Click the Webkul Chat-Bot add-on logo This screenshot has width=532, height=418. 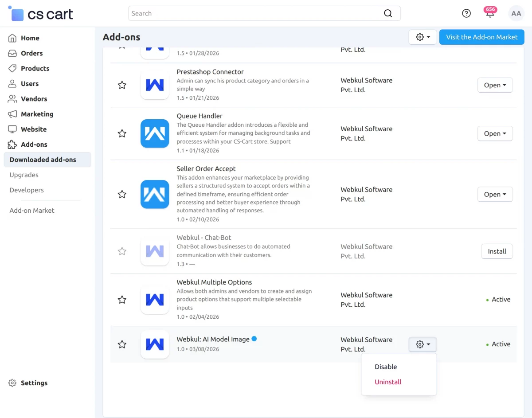[155, 251]
